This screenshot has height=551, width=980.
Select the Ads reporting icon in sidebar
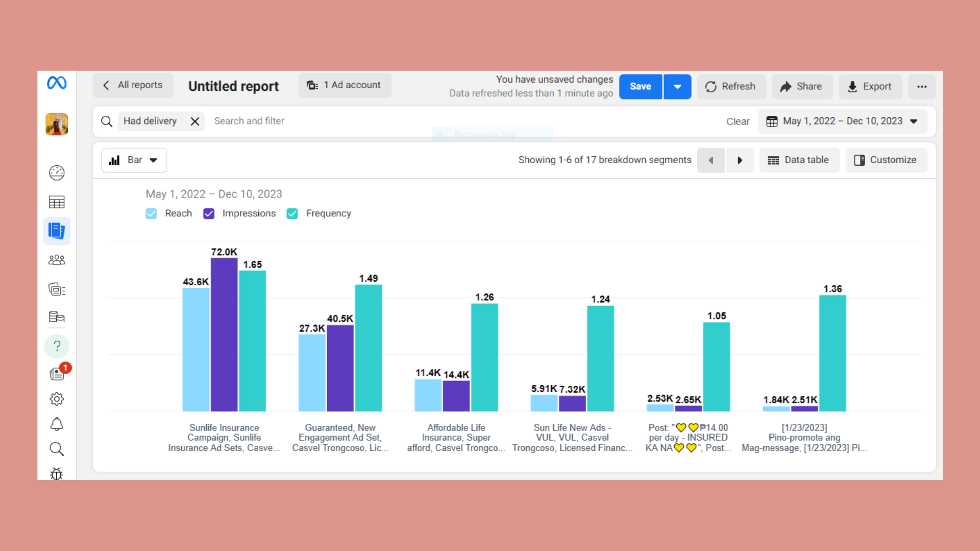click(x=57, y=231)
